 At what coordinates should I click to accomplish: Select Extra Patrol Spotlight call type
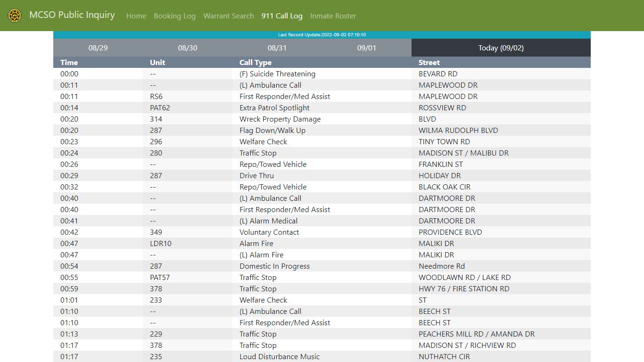(x=322, y=107)
